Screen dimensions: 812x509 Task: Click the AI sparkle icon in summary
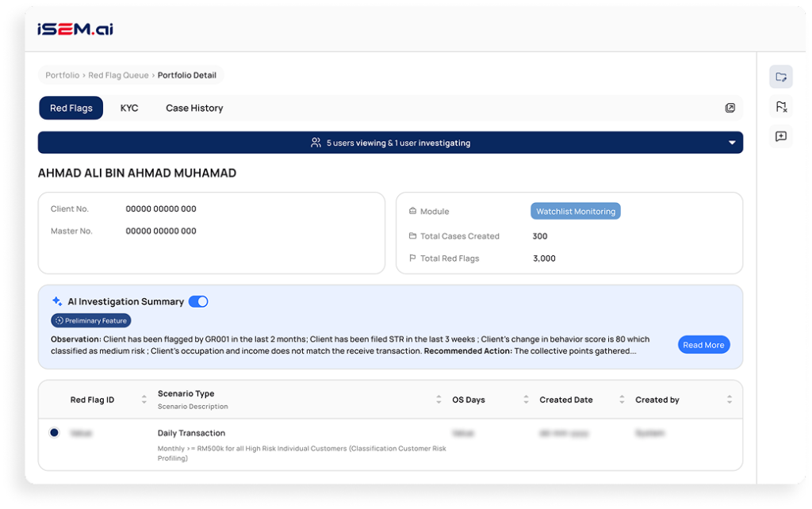pos(57,301)
